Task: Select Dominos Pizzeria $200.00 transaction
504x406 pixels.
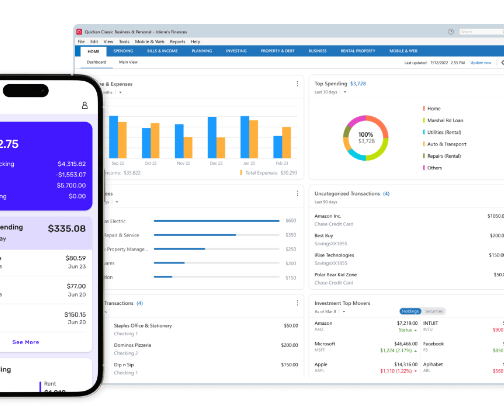Action: (x=206, y=349)
